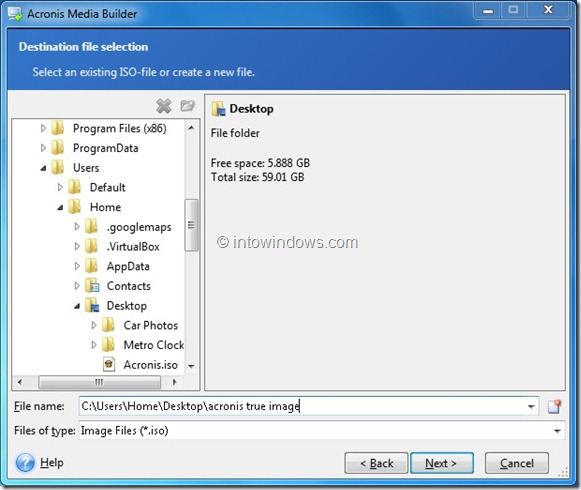Click the create new folder icon above tree

pyautogui.click(x=187, y=106)
